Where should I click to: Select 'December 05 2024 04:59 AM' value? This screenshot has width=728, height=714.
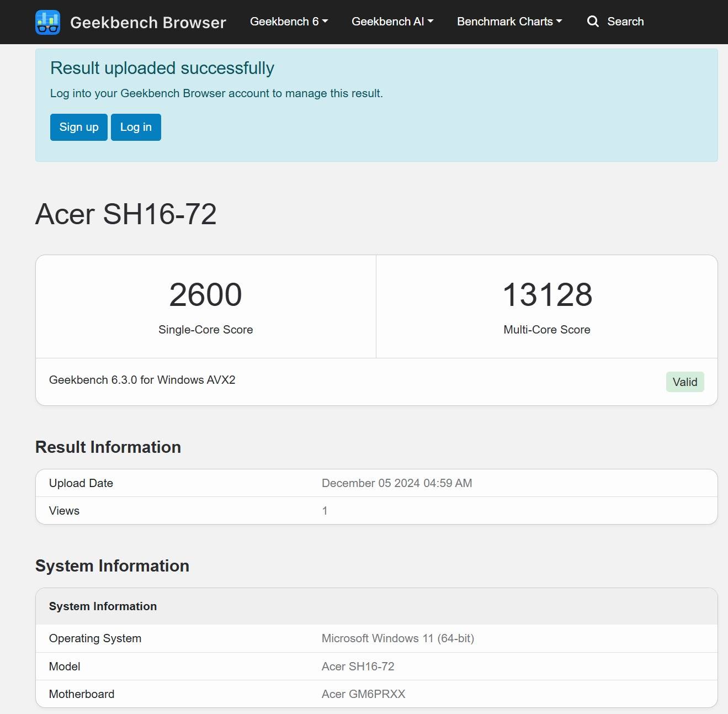click(x=397, y=483)
